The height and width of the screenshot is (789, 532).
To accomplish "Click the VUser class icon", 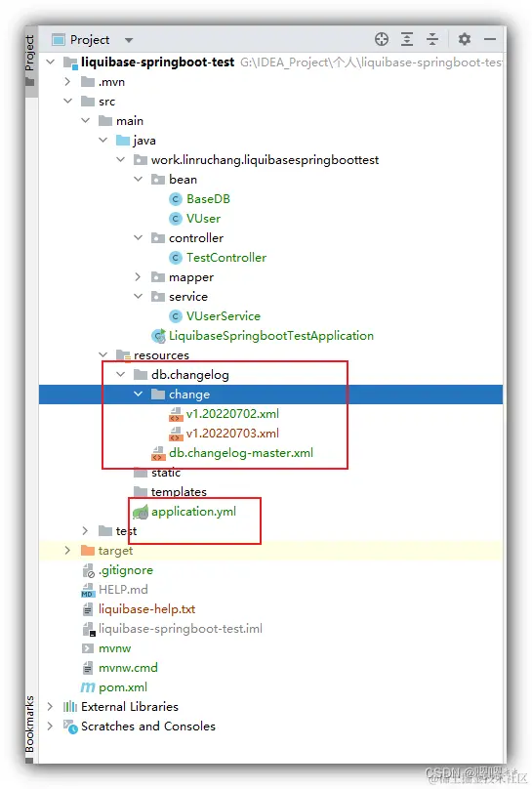I will (x=175, y=219).
